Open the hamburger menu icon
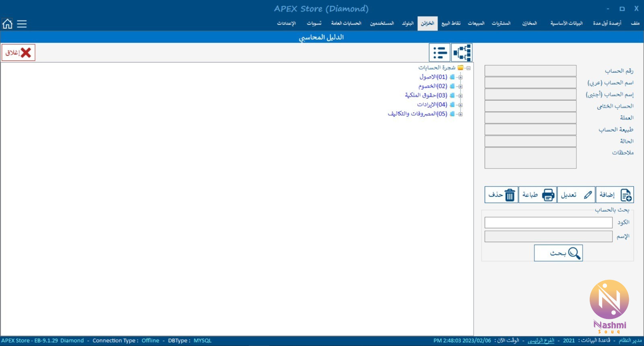644x346 pixels. tap(22, 24)
